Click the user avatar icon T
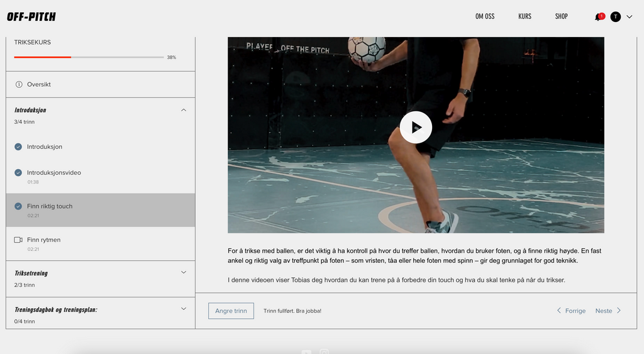The height and width of the screenshot is (354, 644). (615, 17)
